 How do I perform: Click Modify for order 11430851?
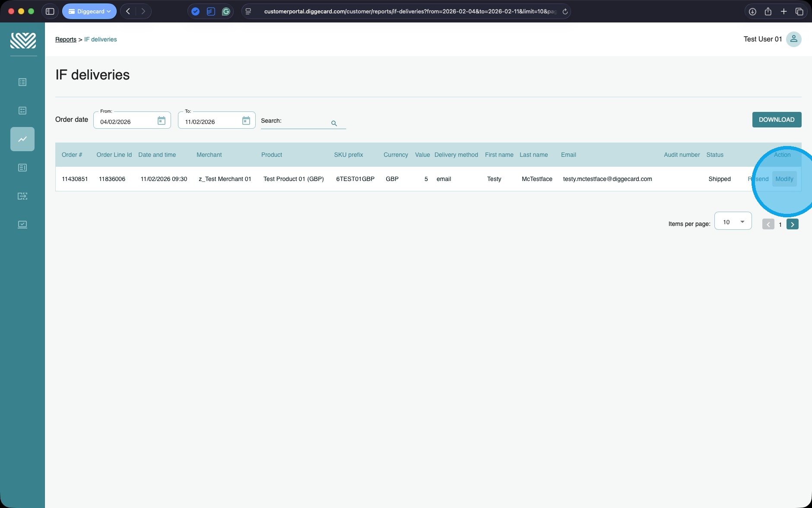tap(784, 179)
